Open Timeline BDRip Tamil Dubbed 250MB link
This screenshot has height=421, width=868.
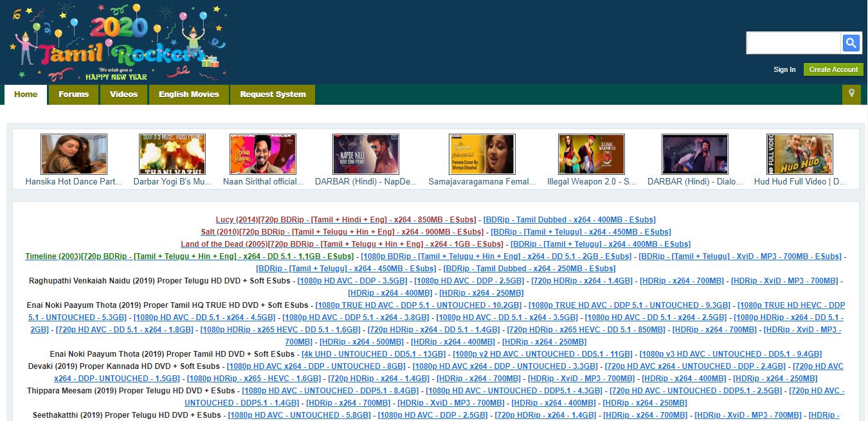[x=529, y=269]
